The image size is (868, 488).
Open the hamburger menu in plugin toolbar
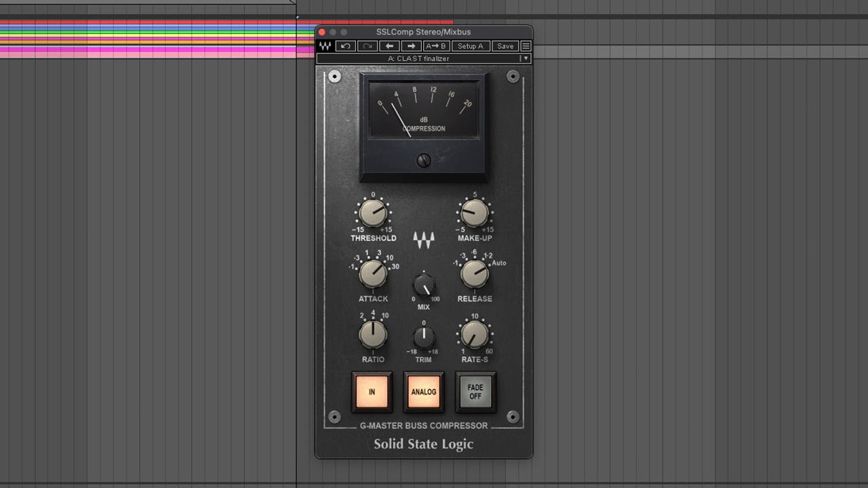[526, 46]
